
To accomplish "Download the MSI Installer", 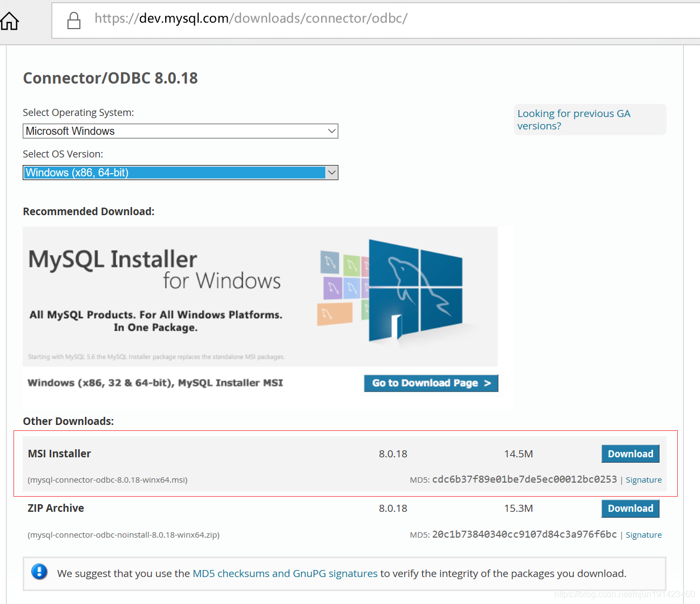I will 630,454.
